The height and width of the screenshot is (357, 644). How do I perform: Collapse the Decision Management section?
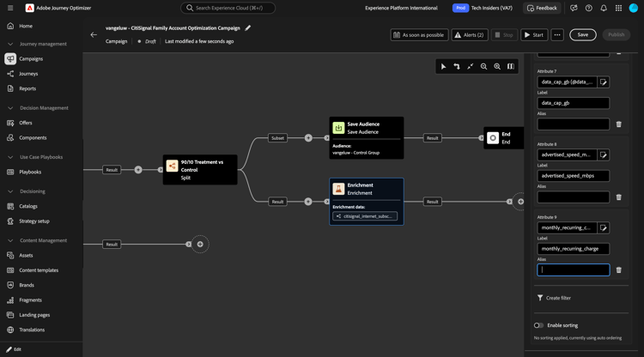[10, 108]
